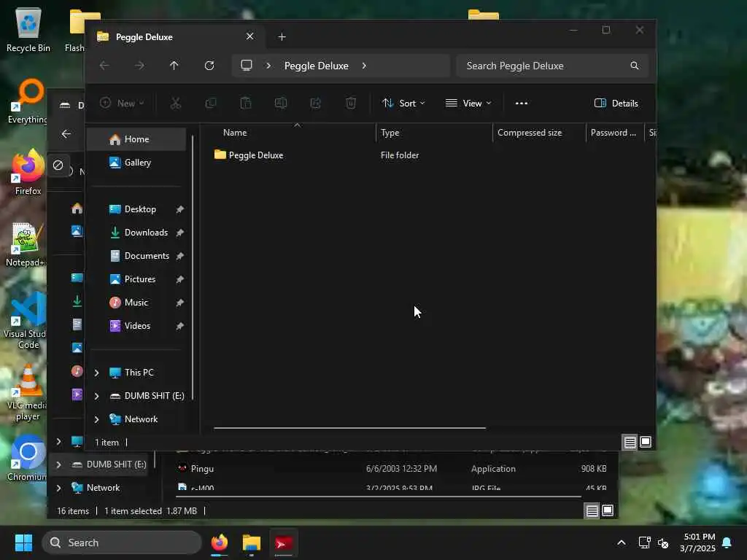The height and width of the screenshot is (560, 747).
Task: Switch to thumbnails view in back Explorer window
Action: click(x=608, y=511)
